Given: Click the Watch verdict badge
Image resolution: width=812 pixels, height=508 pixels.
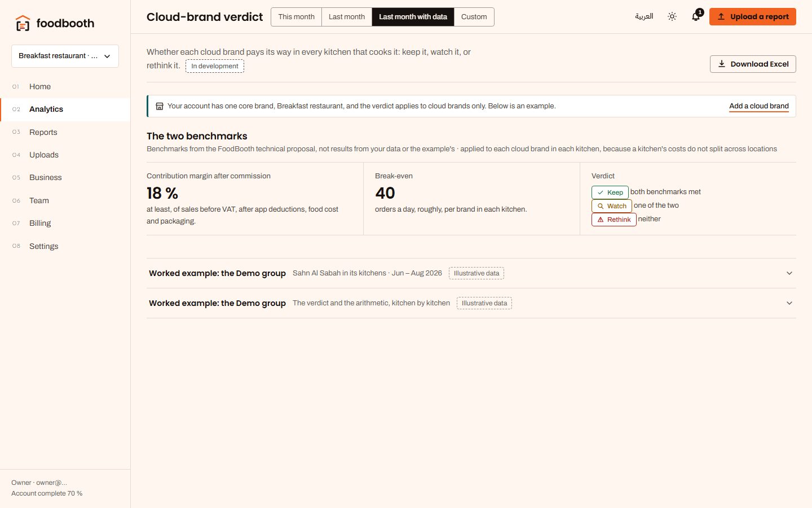Looking at the screenshot, I should pos(611,206).
